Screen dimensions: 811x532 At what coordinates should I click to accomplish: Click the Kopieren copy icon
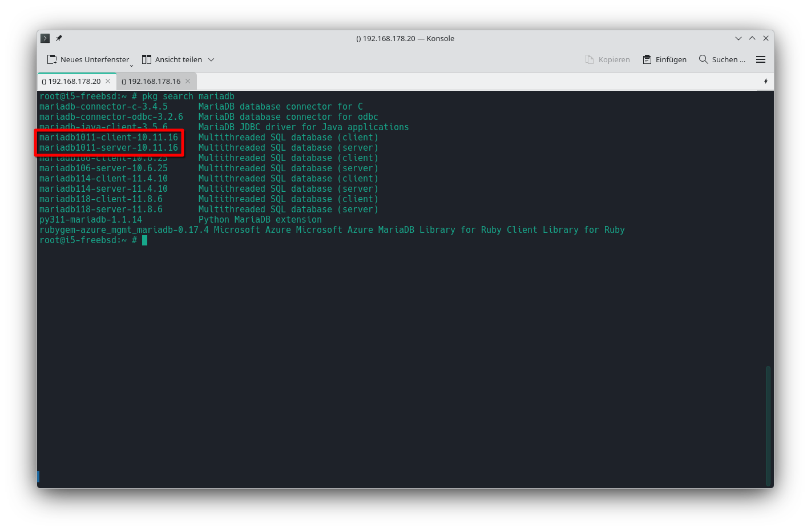tap(590, 59)
